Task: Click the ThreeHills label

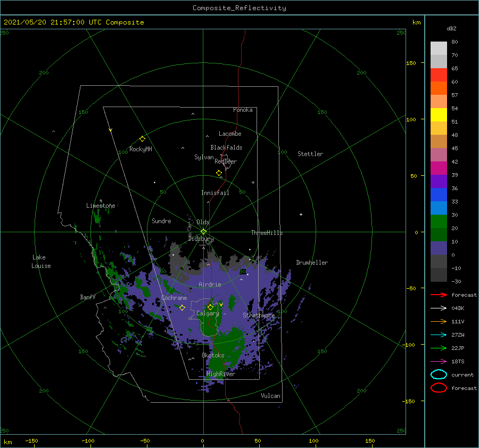Action: tap(267, 233)
